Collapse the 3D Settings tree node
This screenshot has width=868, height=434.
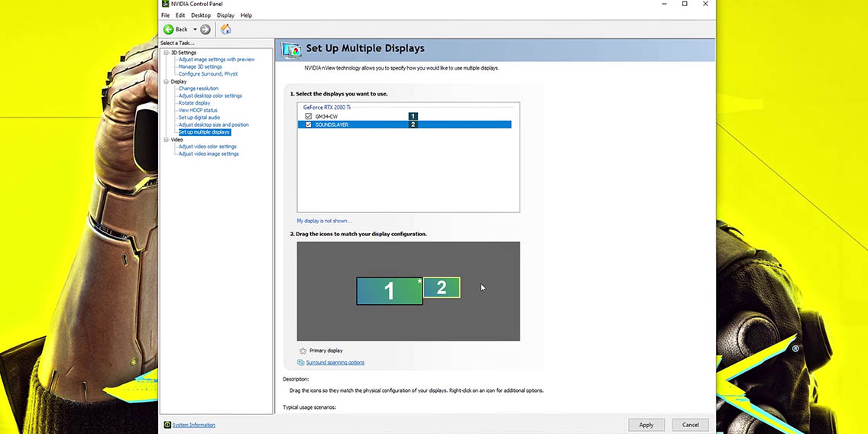click(x=166, y=53)
